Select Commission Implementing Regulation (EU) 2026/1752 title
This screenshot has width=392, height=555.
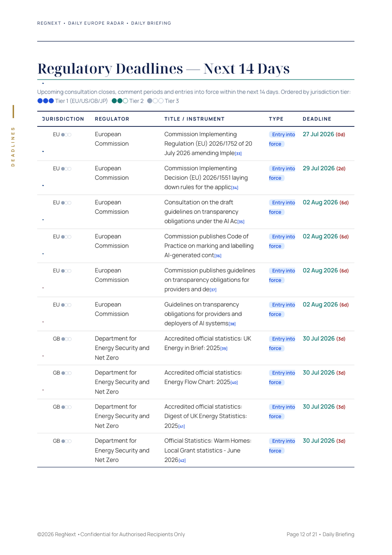click(208, 144)
